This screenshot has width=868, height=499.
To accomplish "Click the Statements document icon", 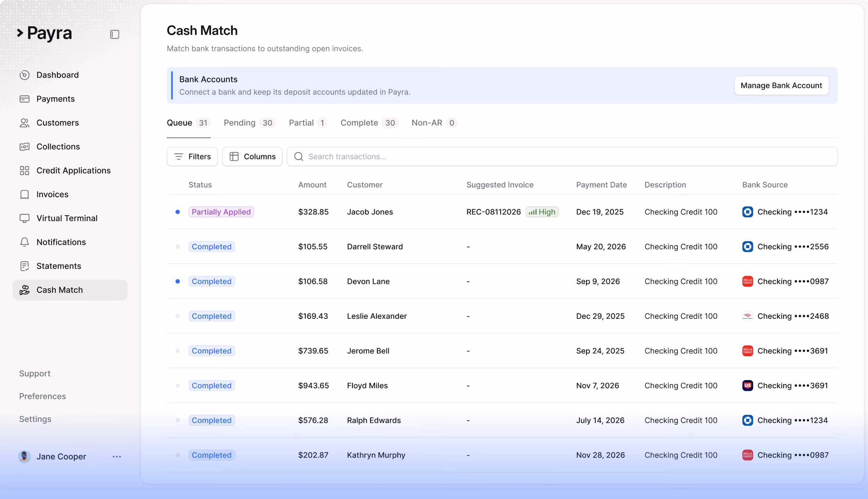I will (25, 266).
